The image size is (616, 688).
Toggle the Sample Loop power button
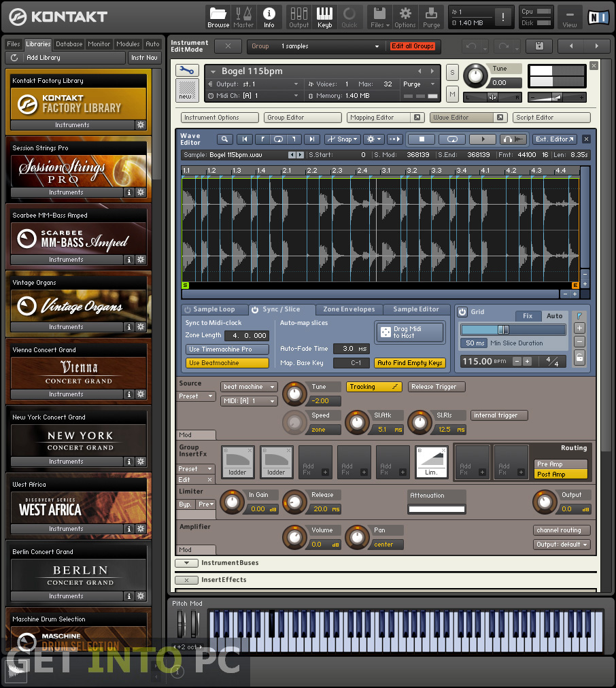tap(188, 310)
